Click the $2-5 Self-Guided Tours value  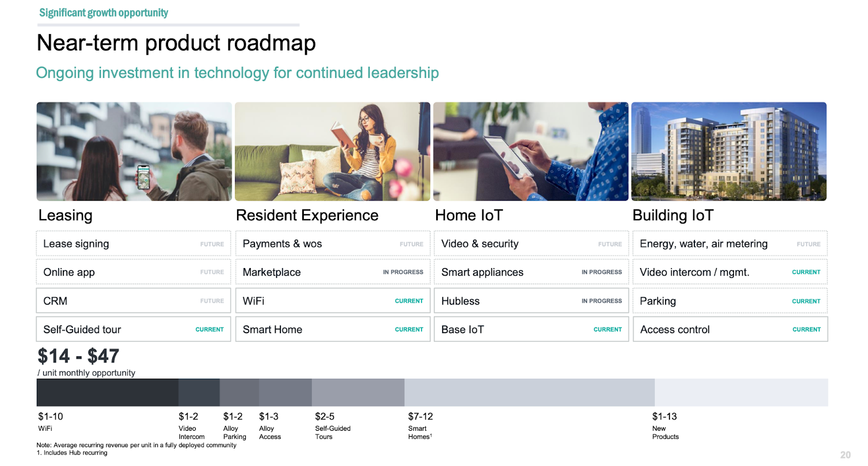point(324,417)
